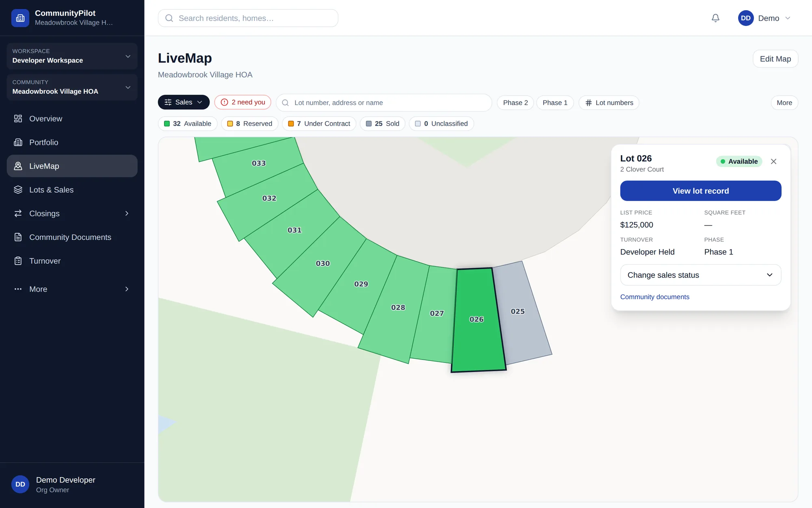Select lot 028 on the map

click(396, 308)
